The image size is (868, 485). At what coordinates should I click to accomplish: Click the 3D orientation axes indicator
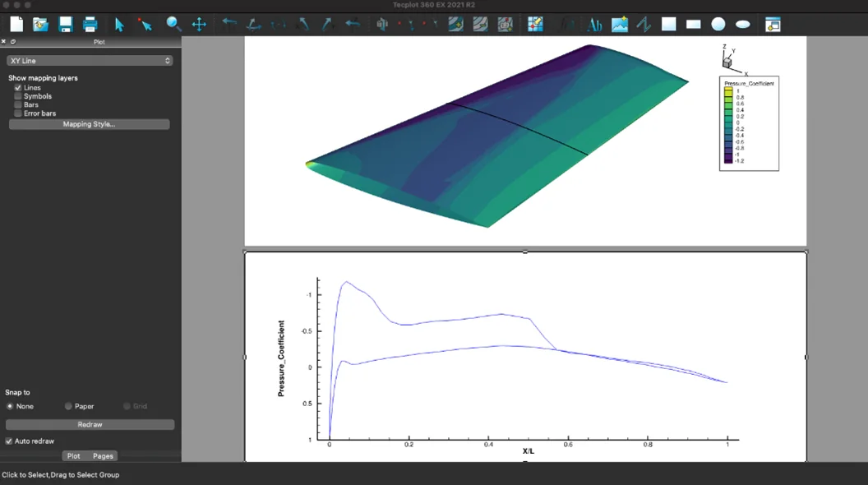(734, 59)
